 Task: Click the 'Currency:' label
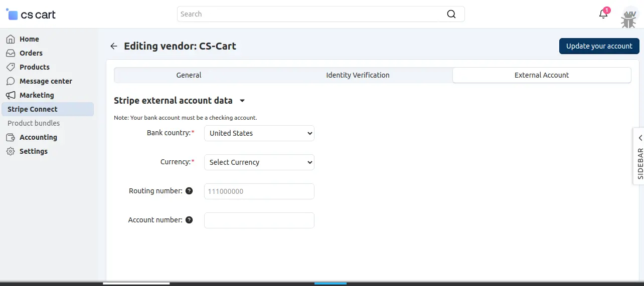pyautogui.click(x=178, y=162)
